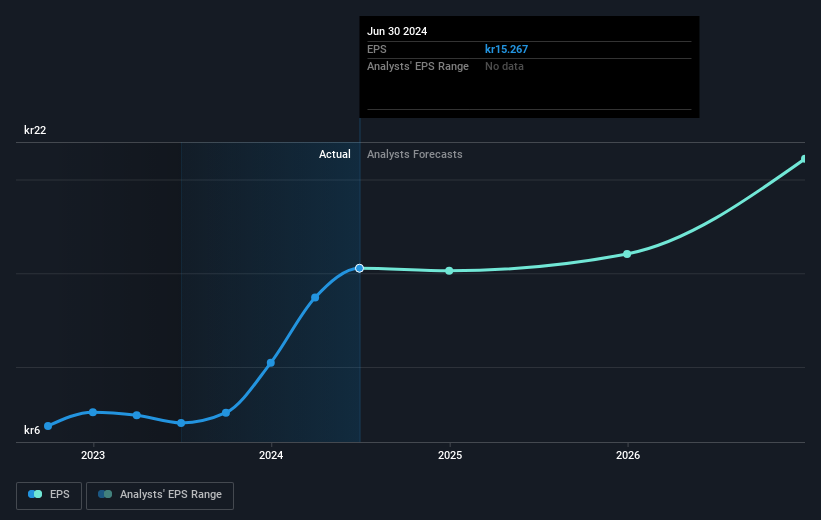Viewport: 821px width, 520px height.
Task: Click the Actual label
Action: 335,154
